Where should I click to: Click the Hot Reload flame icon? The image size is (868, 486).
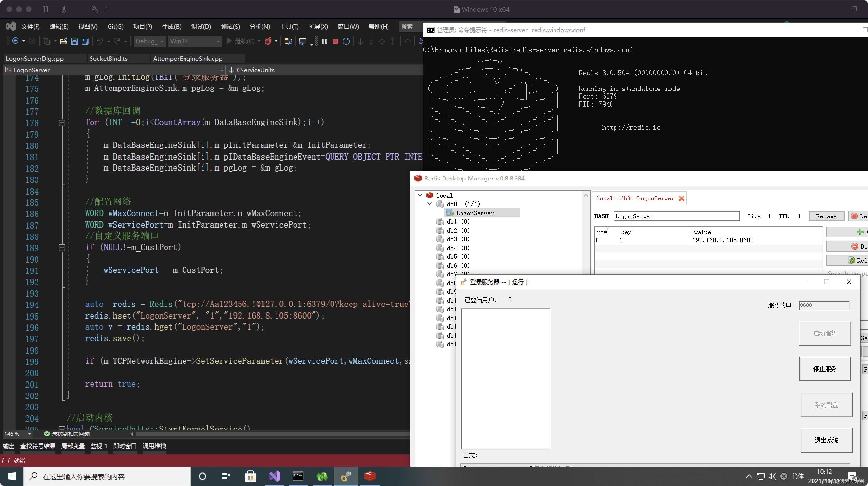click(268, 41)
